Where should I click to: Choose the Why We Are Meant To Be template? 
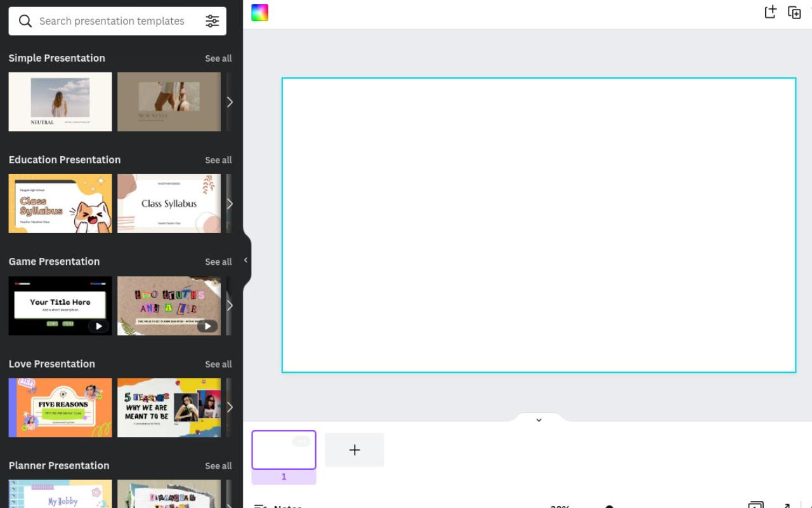(169, 407)
